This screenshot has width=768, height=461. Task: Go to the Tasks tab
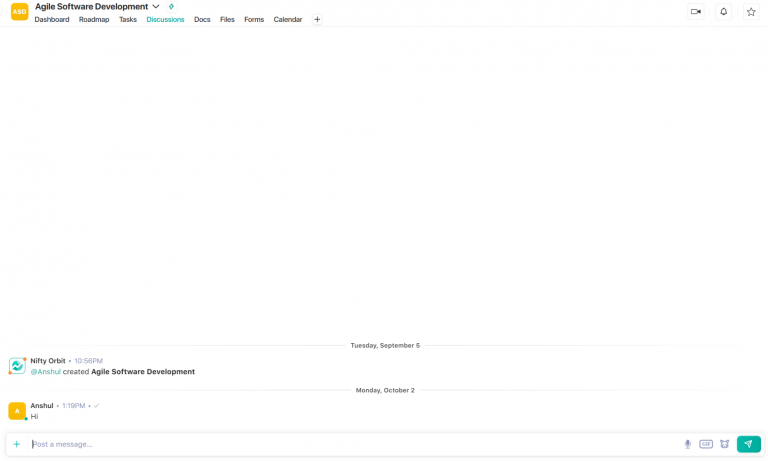[x=128, y=19]
